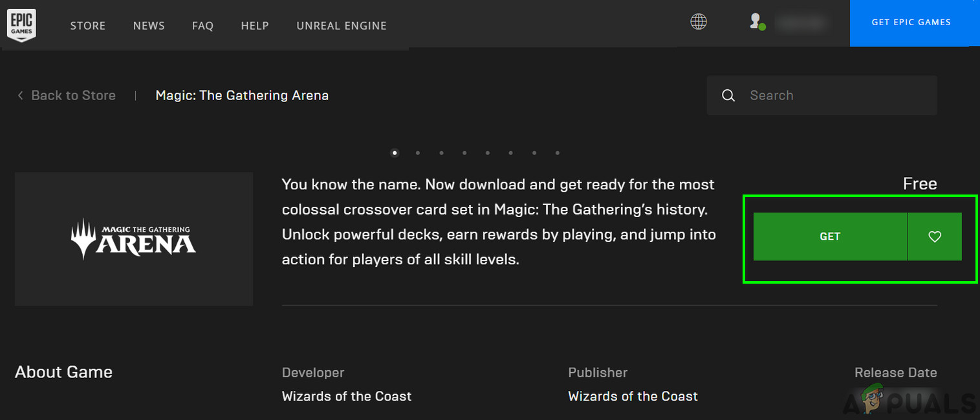
Task: Open the NEWS menu item
Action: [149, 26]
